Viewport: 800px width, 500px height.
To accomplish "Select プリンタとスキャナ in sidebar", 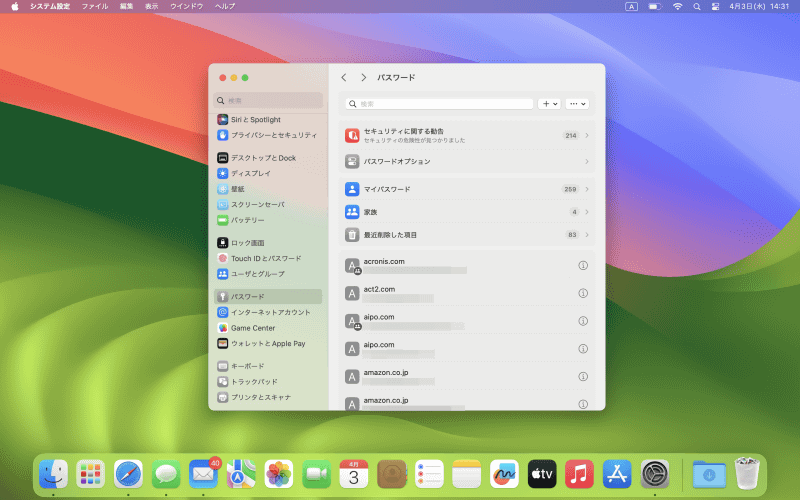I will (x=268, y=397).
